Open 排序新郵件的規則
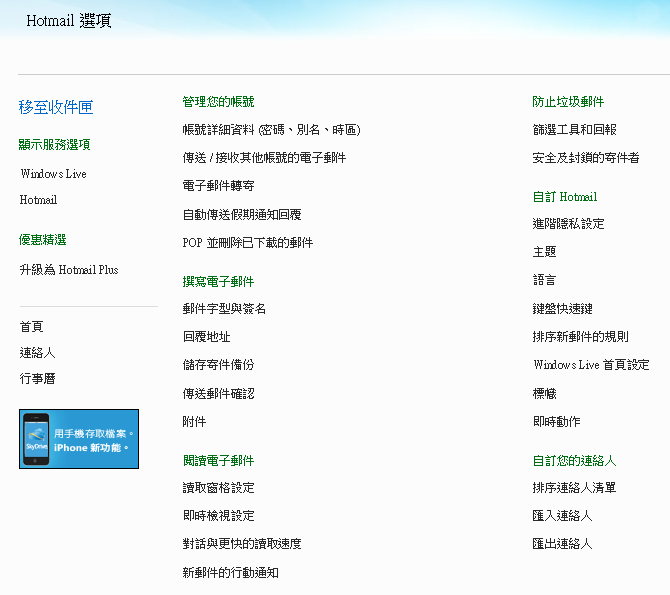Screen dimensions: 670x595 [580, 337]
